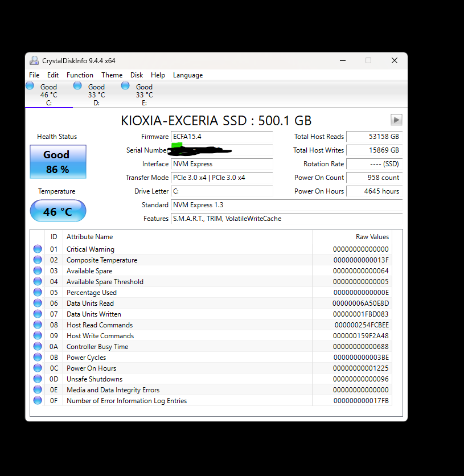Click the Features field

pos(287,219)
